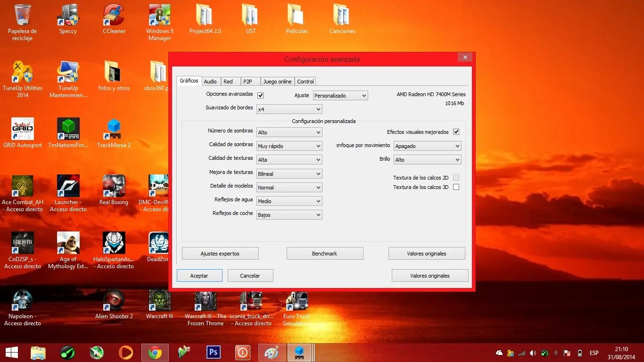Open File Explorer from the taskbar
The image size is (644, 362).
point(38,352)
